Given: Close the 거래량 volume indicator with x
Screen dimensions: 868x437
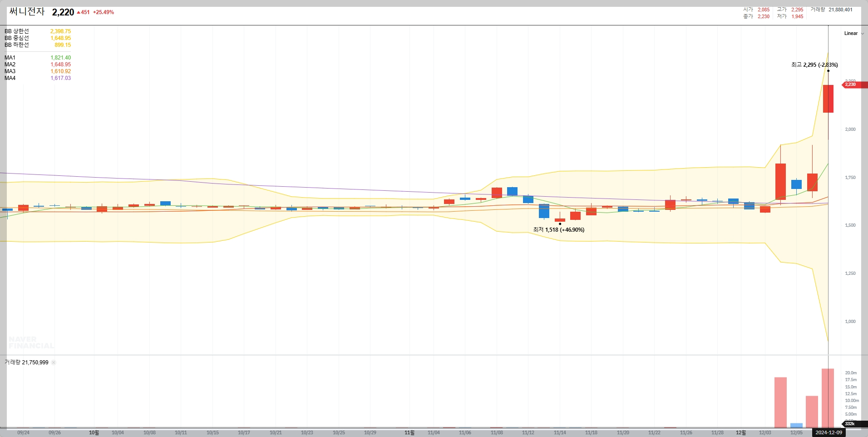Looking at the screenshot, I should tap(54, 363).
